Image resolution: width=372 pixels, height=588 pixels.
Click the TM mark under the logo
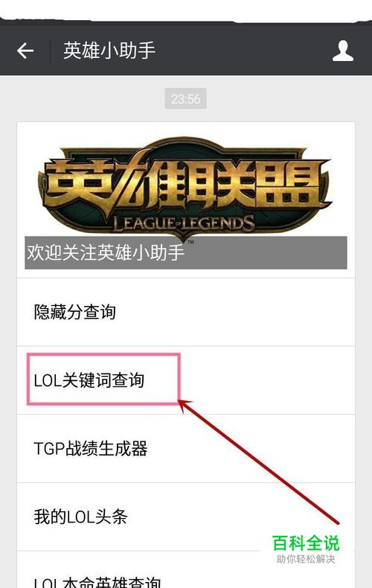(x=191, y=242)
